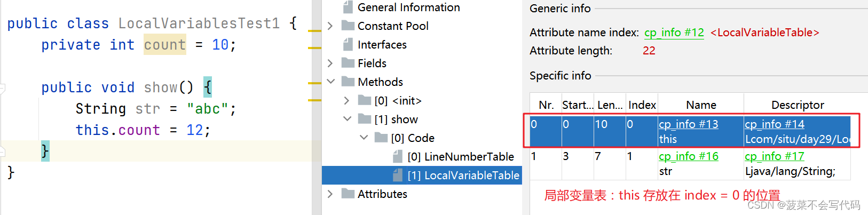Select the Methods tree item
The width and height of the screenshot is (868, 215).
click(x=380, y=82)
